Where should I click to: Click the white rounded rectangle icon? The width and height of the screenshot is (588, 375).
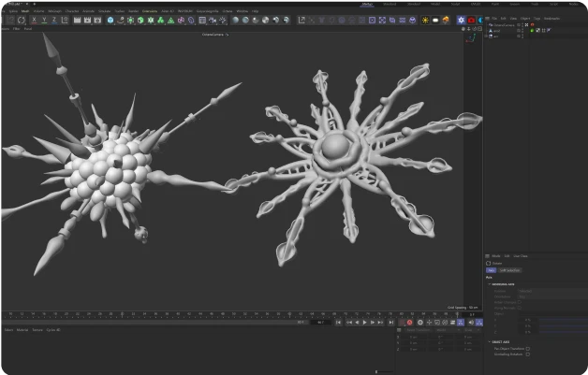pos(435,21)
